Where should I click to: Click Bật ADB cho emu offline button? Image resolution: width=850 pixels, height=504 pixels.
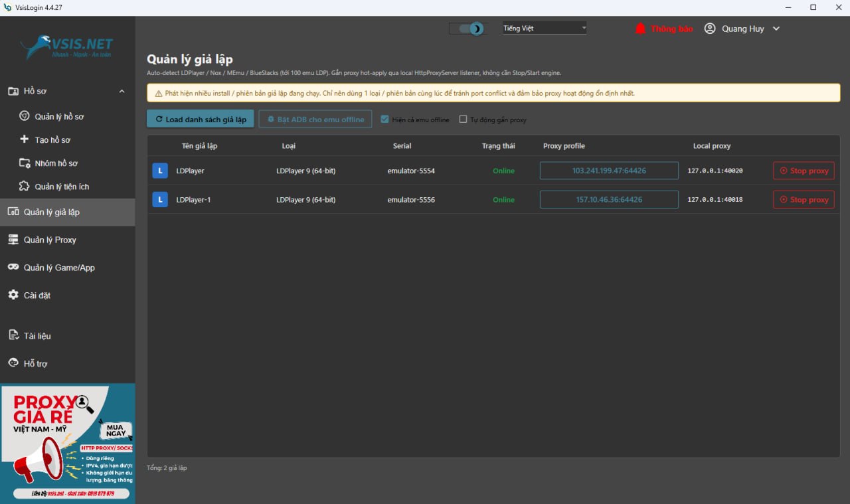point(315,119)
